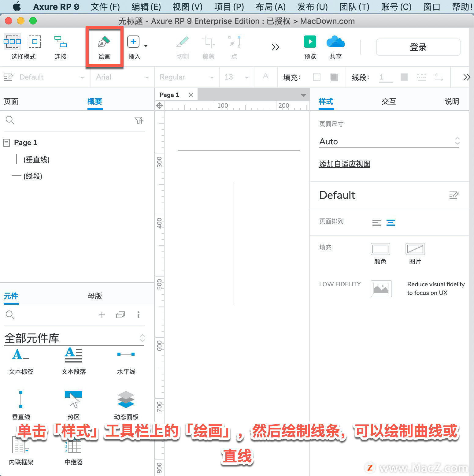Click the white fill color swatch
The image size is (474, 476).
[317, 77]
